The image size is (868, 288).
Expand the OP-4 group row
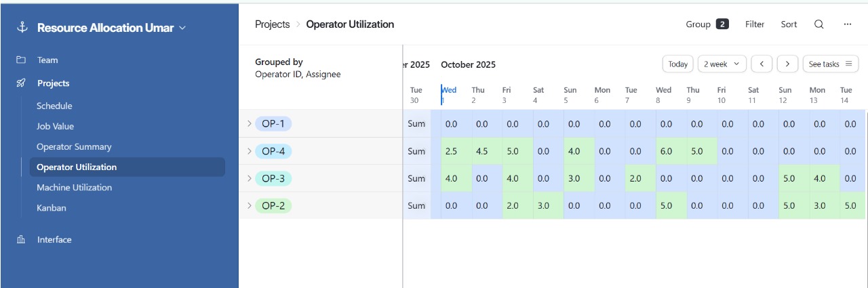[x=249, y=151]
